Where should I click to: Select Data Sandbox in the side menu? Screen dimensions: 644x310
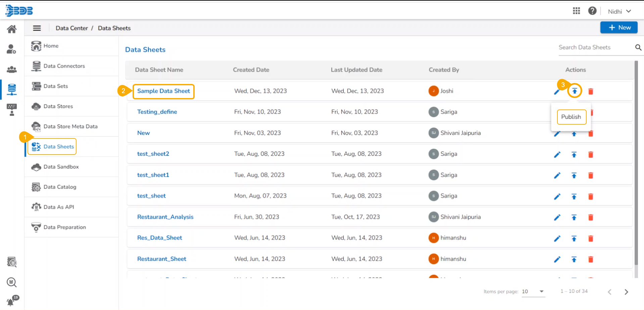point(61,167)
